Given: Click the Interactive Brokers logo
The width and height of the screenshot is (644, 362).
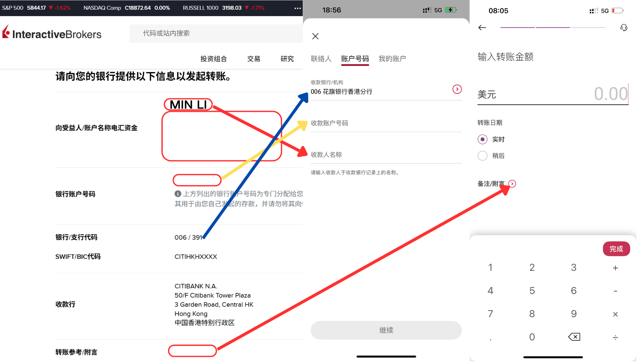Looking at the screenshot, I should coord(52,34).
